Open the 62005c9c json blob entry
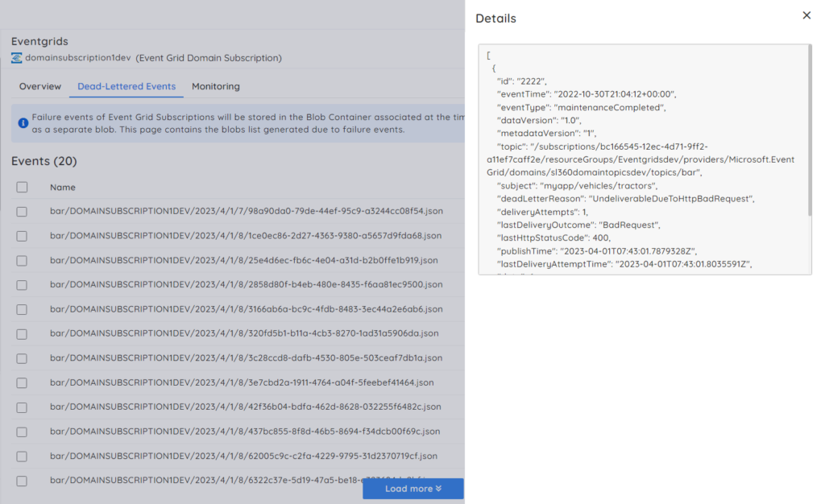The image size is (825, 504). coord(243,456)
